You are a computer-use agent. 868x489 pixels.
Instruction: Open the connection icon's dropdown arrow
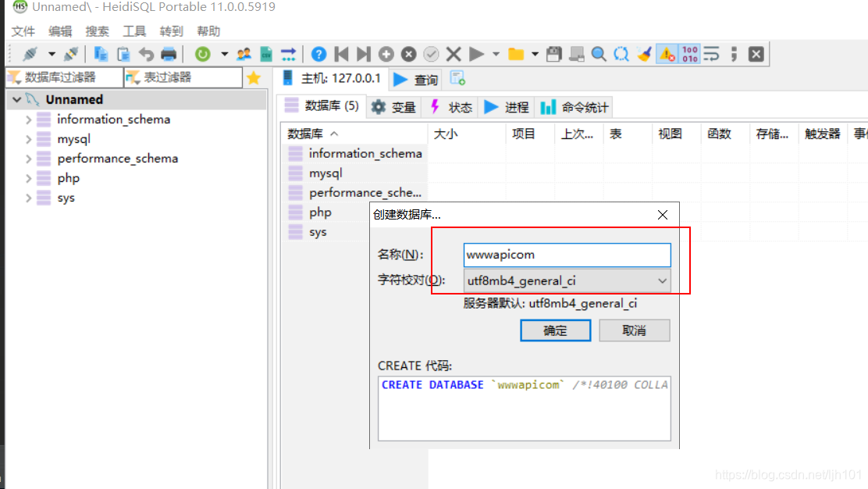52,54
